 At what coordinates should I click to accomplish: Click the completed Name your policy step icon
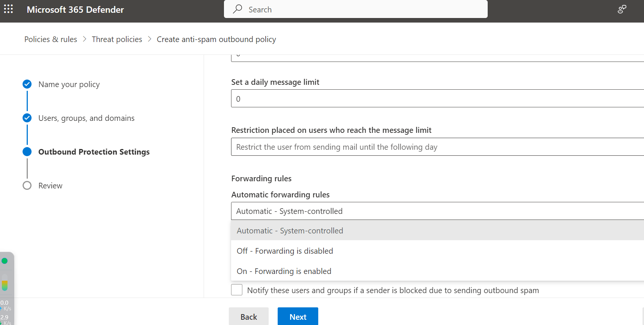[27, 84]
